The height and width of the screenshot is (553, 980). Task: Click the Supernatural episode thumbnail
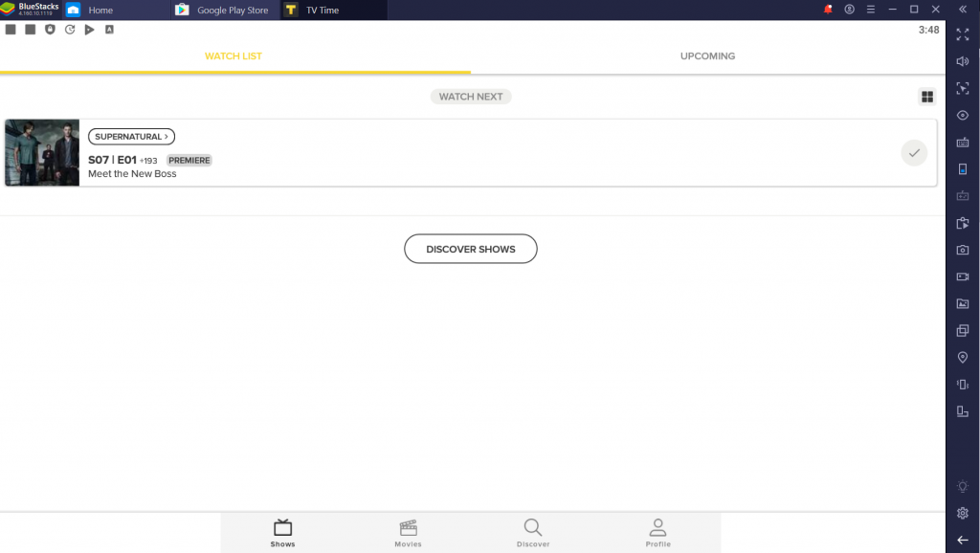[x=42, y=152]
